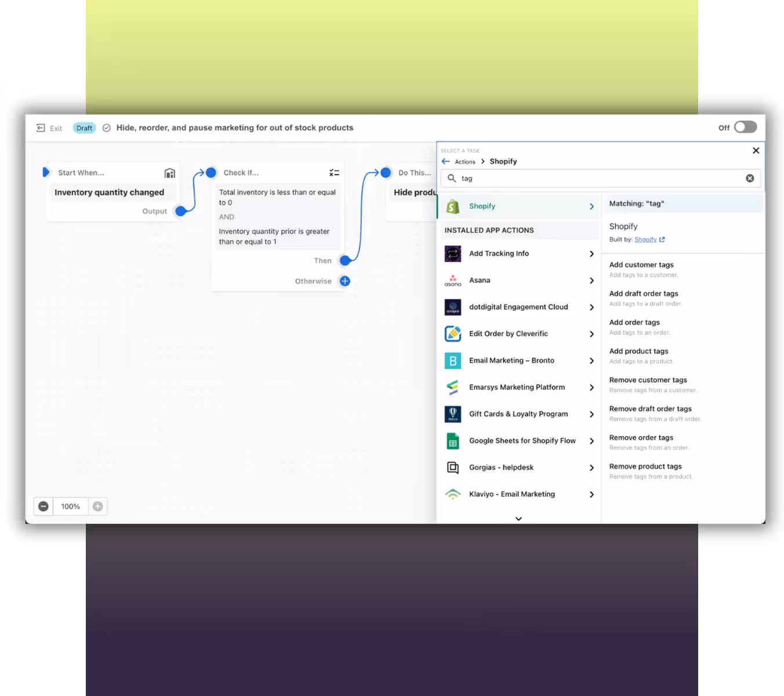Clear the tag search text
This screenshot has height=696, width=784.
[x=750, y=179]
